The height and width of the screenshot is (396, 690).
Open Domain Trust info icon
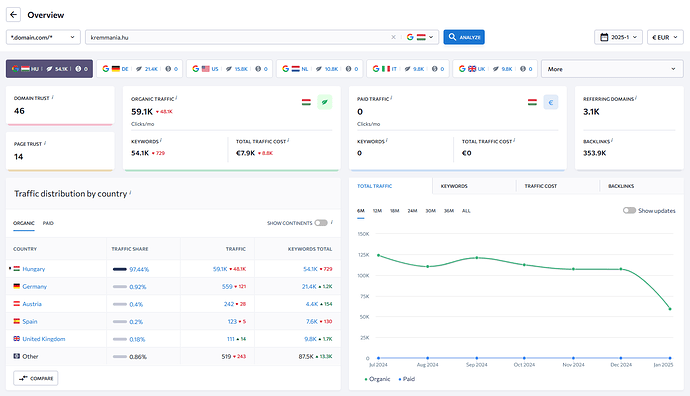pos(52,97)
